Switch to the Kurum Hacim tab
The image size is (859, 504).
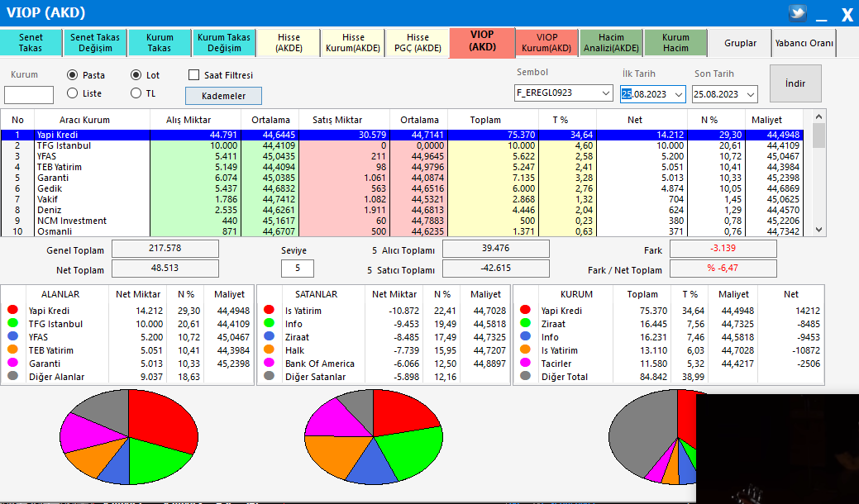tap(676, 43)
